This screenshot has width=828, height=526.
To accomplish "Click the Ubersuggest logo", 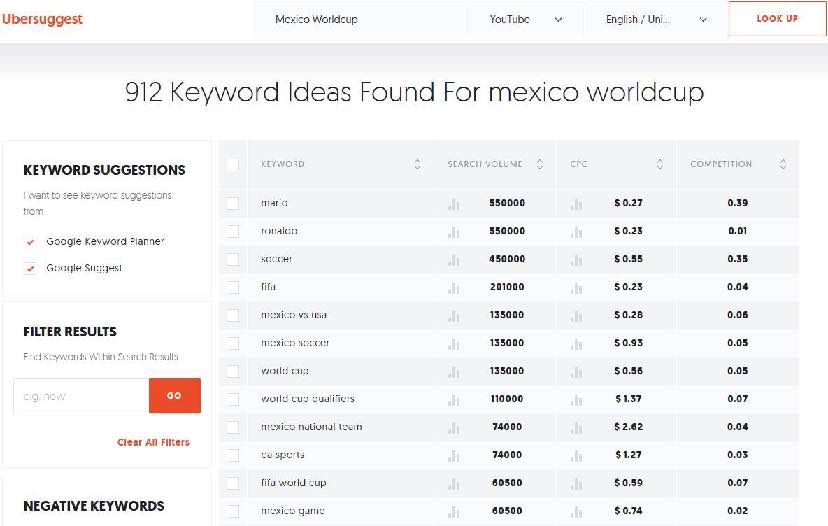I will pos(42,19).
